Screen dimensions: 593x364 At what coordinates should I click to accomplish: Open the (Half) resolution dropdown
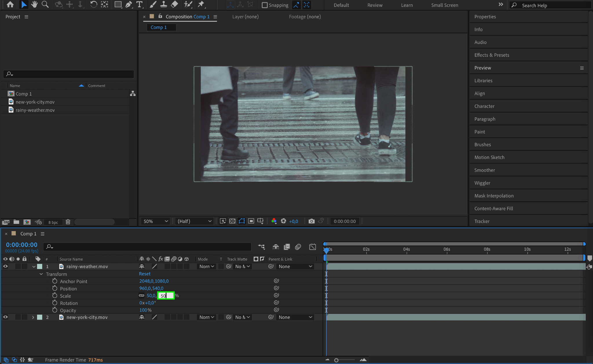(x=194, y=221)
